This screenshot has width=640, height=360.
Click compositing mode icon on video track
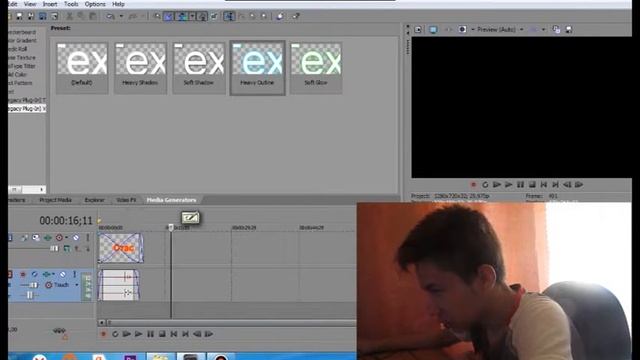(67, 248)
